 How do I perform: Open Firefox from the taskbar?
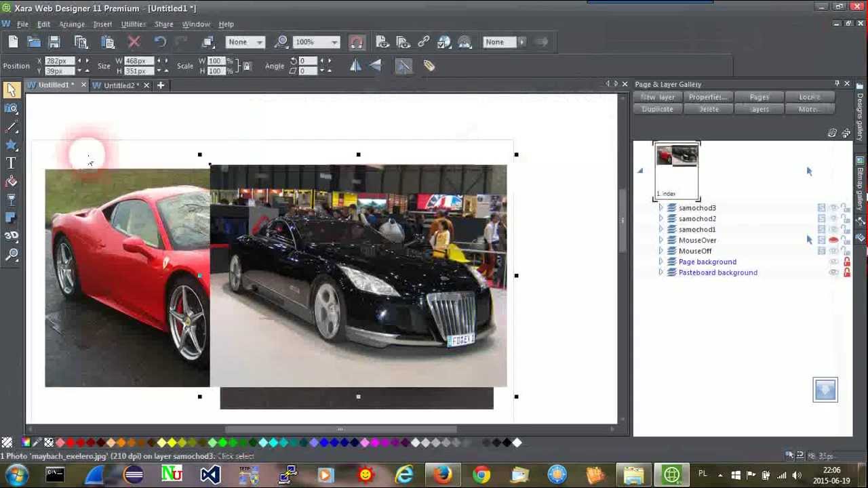pyautogui.click(x=443, y=475)
